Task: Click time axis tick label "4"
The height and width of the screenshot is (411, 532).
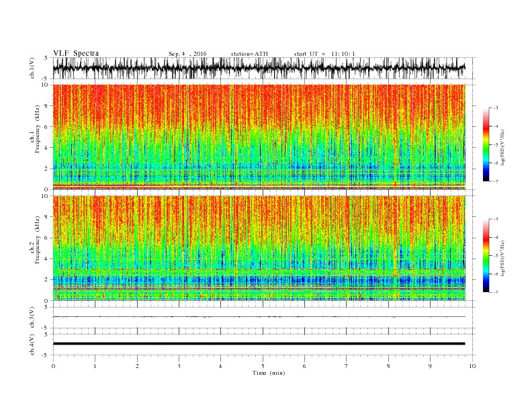Action: [x=220, y=366]
